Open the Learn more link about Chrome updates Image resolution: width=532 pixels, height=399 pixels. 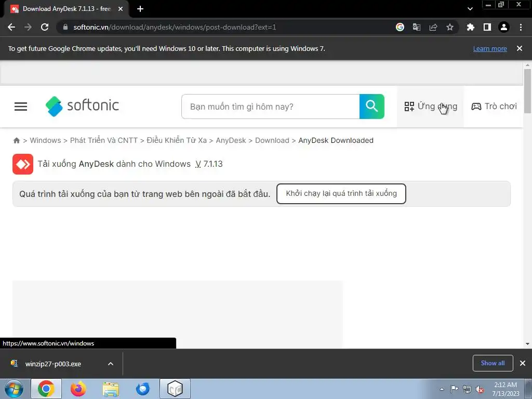490,48
